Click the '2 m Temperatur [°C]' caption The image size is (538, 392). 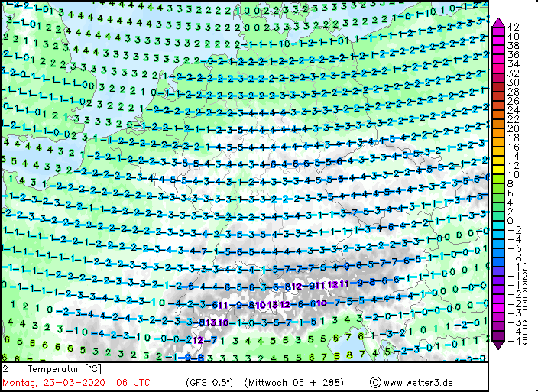(x=52, y=369)
